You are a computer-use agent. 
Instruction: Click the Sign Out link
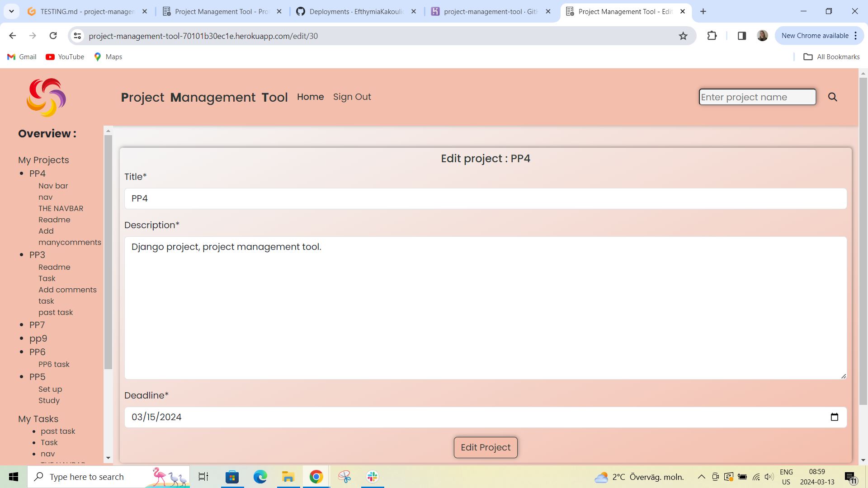[x=352, y=97]
